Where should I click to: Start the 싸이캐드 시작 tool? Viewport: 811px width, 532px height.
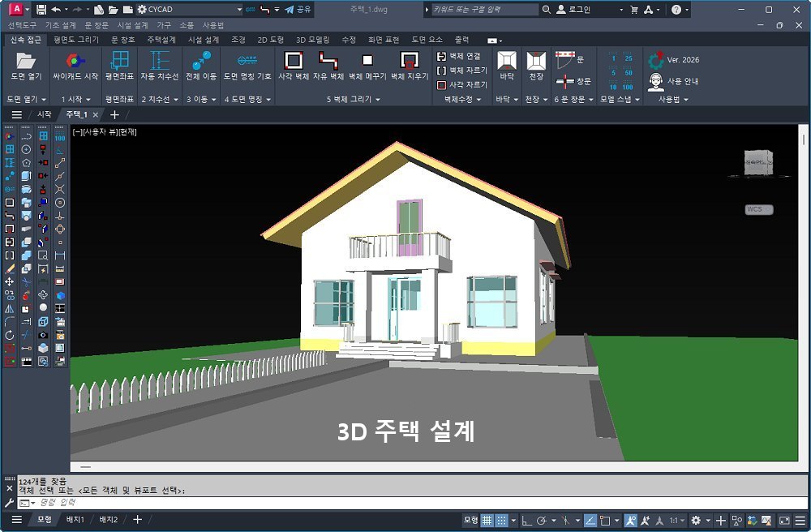coord(75,61)
